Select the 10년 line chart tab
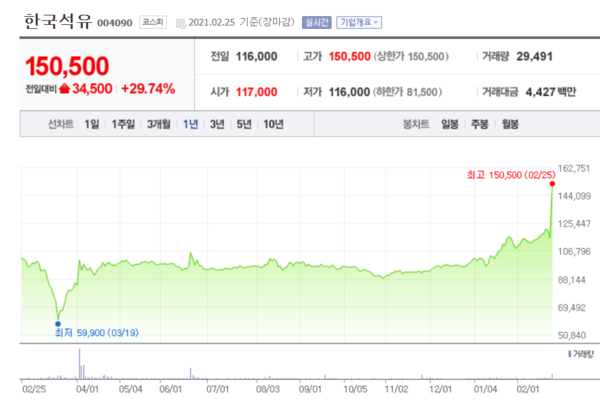 (x=273, y=124)
